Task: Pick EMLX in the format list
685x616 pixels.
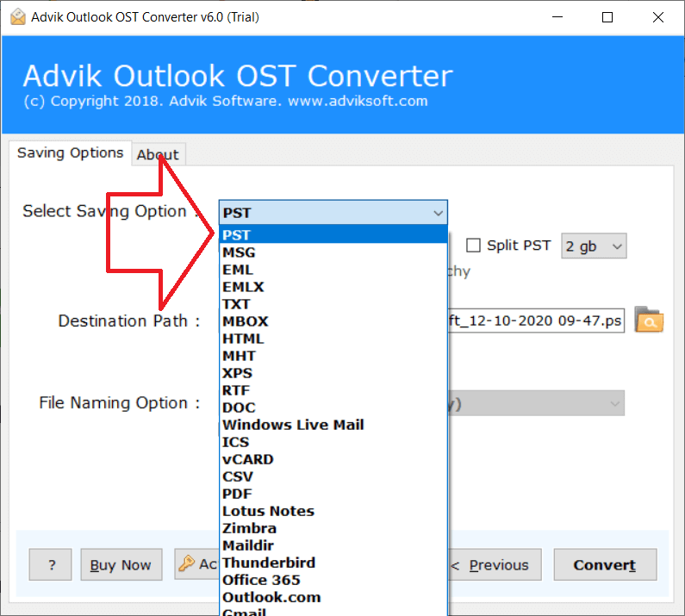Action: 333,287
